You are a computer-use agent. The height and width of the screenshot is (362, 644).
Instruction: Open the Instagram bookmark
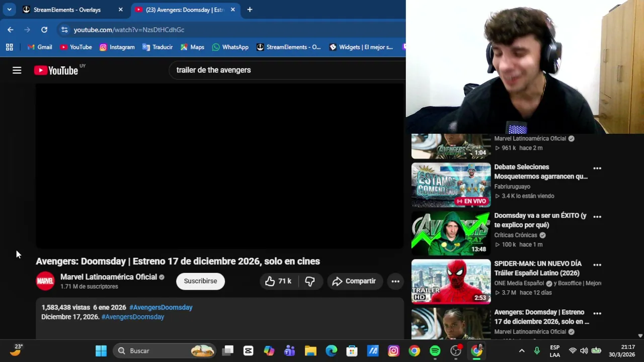117,47
